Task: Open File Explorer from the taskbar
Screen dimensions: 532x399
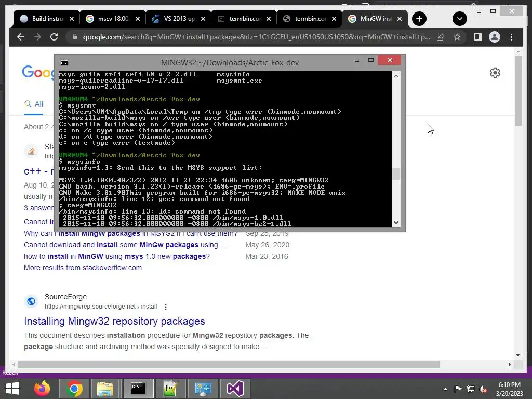Action: pos(105,389)
